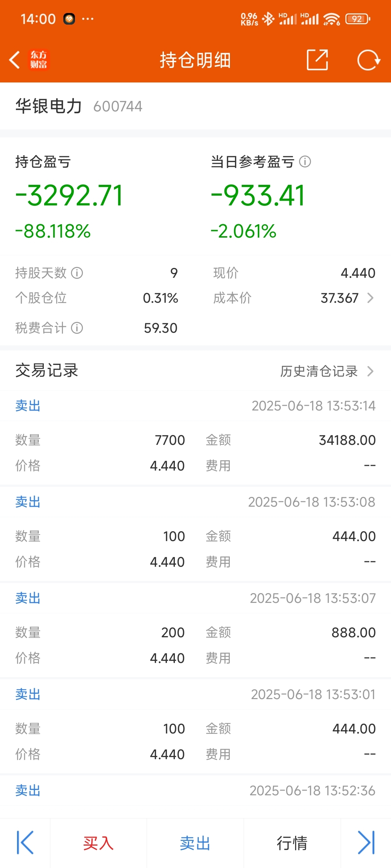This screenshot has width=391, height=868.
Task: Select the 7700-share sell record
Action: [195, 440]
